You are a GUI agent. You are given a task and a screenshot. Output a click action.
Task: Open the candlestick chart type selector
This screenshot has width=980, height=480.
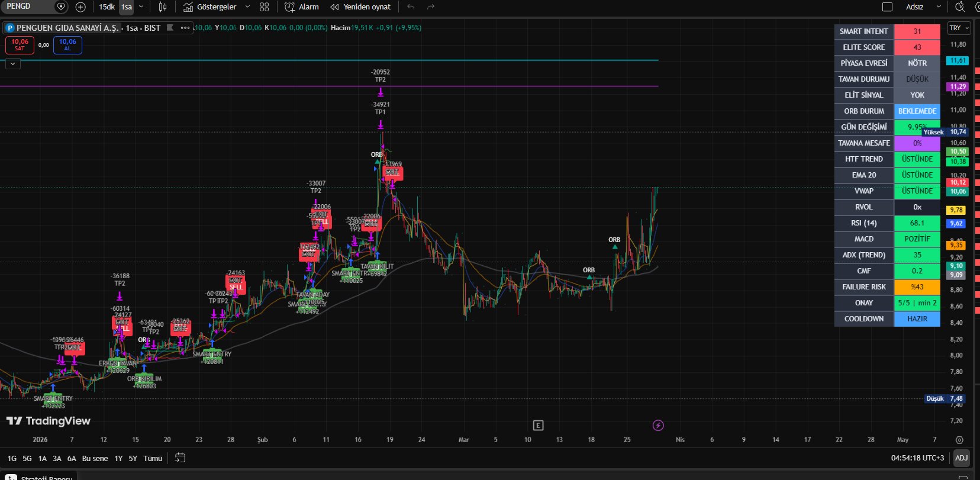click(163, 7)
